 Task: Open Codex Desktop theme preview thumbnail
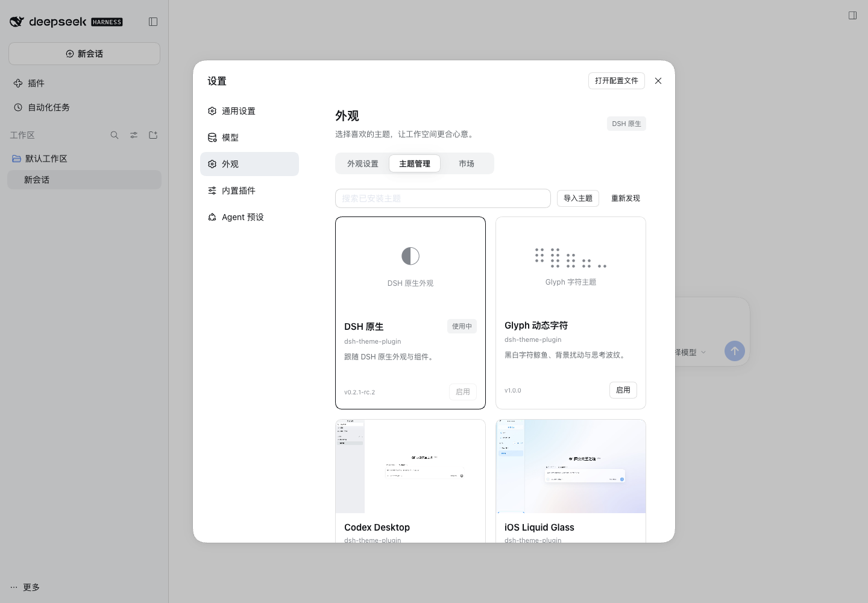click(x=410, y=467)
